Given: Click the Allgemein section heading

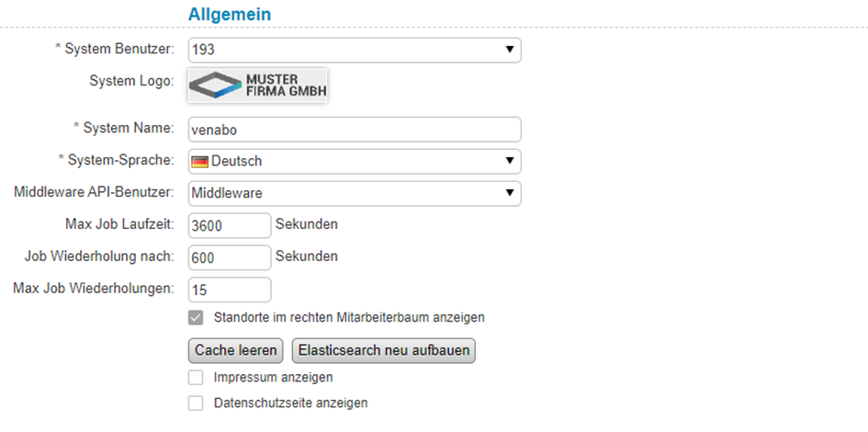Looking at the screenshot, I should (x=230, y=14).
